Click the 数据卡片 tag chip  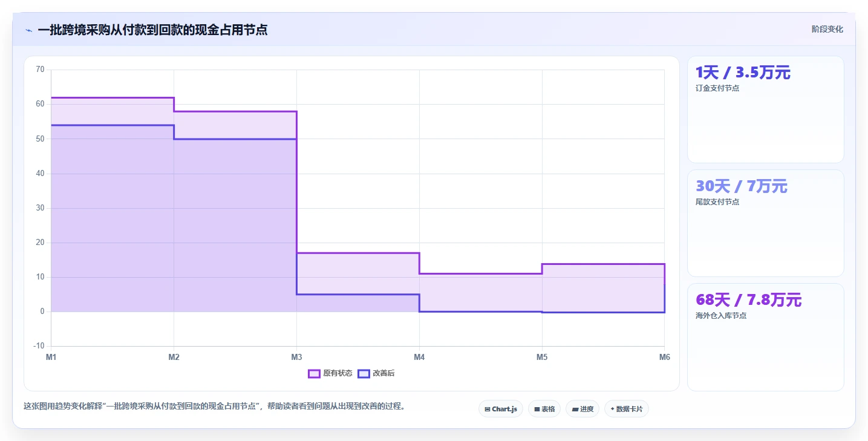(x=627, y=409)
